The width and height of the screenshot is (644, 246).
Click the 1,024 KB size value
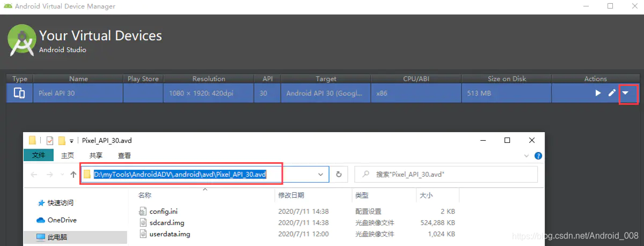[442, 234]
